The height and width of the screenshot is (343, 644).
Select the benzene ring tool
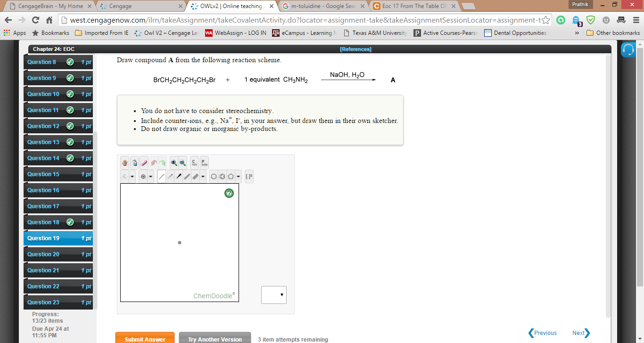(223, 177)
